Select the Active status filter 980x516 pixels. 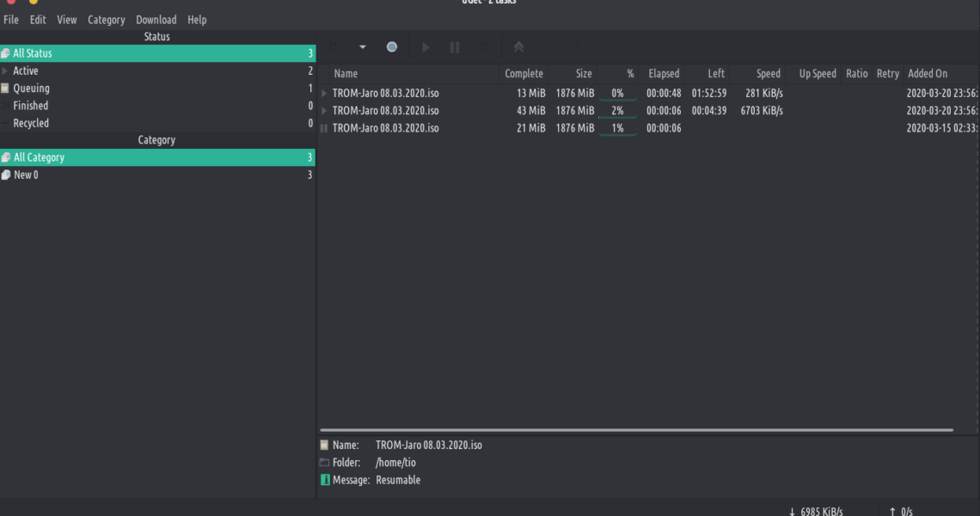click(x=26, y=71)
